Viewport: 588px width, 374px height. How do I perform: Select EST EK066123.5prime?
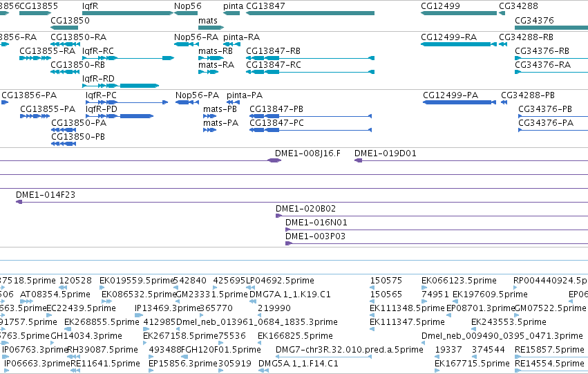tap(459, 281)
